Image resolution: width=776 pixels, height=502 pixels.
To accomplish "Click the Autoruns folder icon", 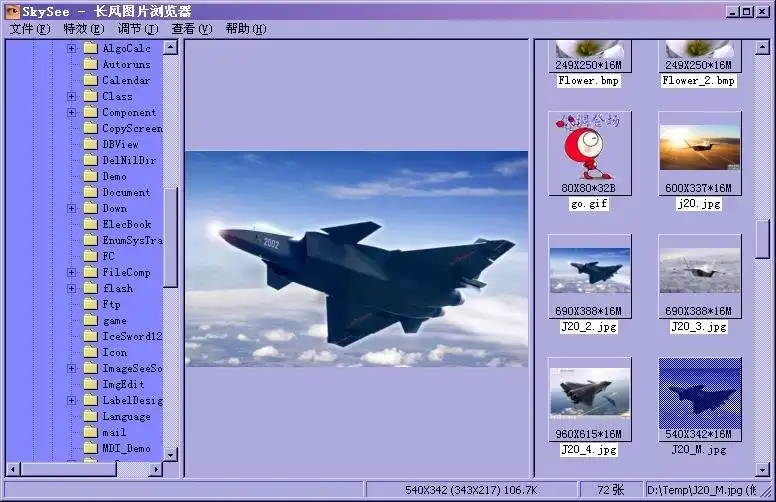I will pyautogui.click(x=91, y=64).
